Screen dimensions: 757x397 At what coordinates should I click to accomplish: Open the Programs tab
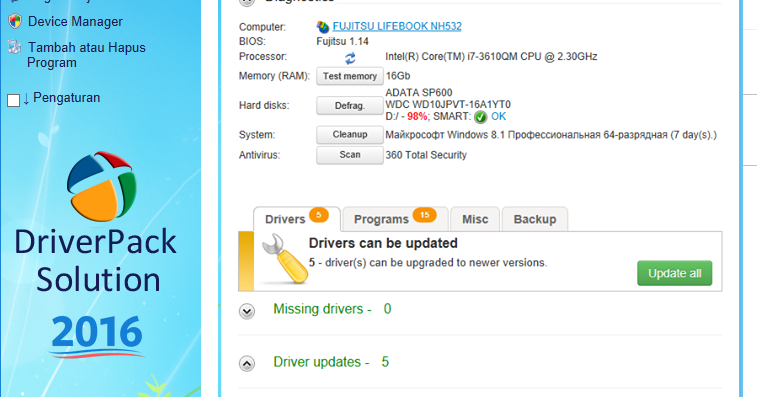coord(395,219)
